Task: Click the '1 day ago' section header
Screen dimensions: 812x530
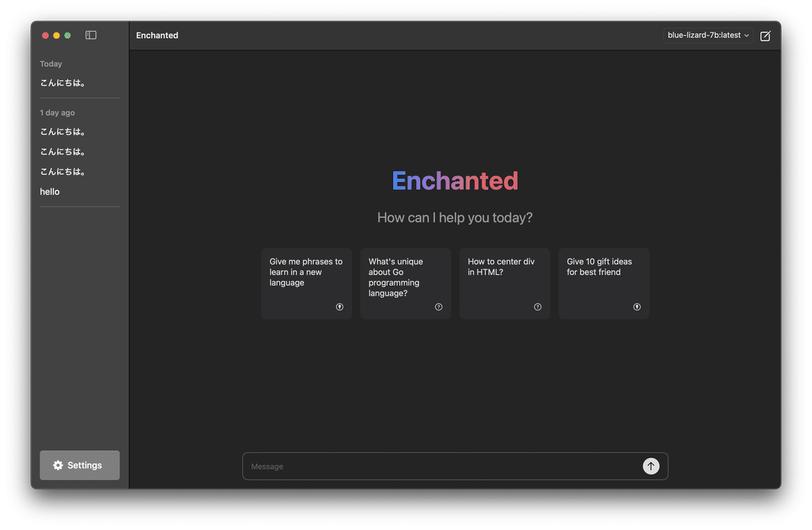Action: (x=58, y=112)
